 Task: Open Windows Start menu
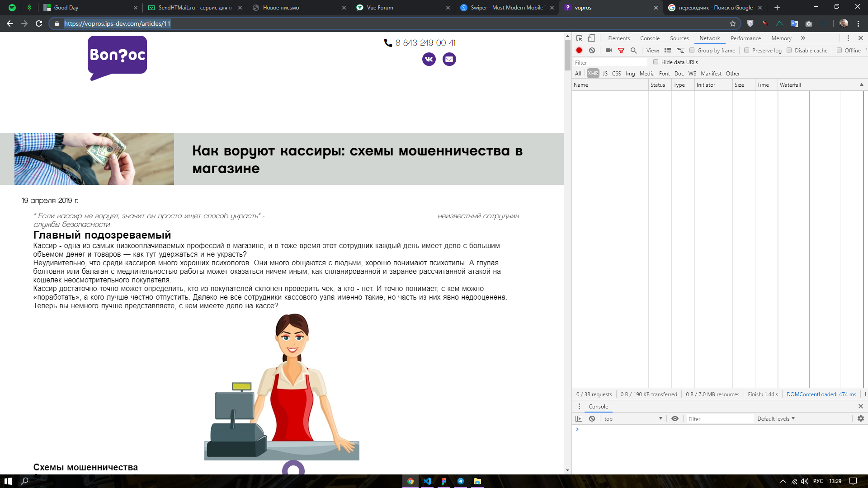(x=8, y=481)
